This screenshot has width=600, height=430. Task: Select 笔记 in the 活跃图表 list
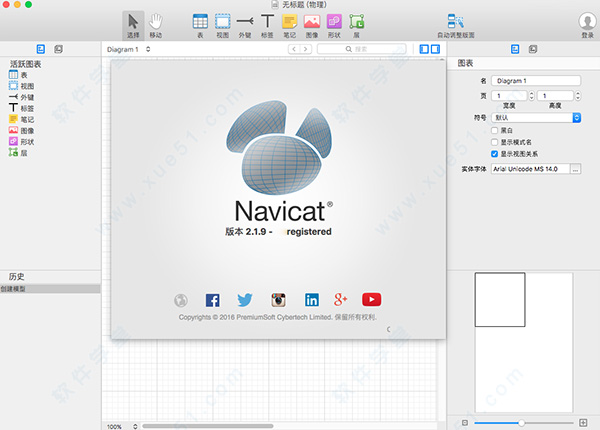(x=21, y=119)
